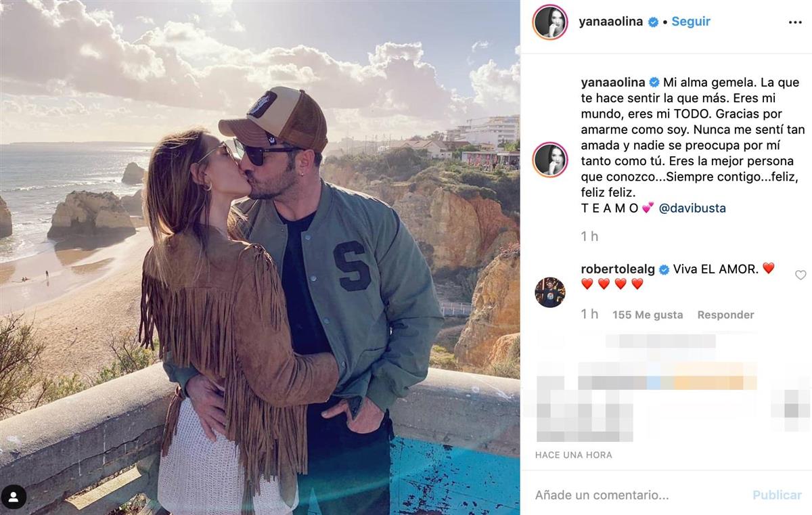Screen dimensions: 812x515
Task: Click the verified badge beside robertolealg
Action: click(664, 269)
